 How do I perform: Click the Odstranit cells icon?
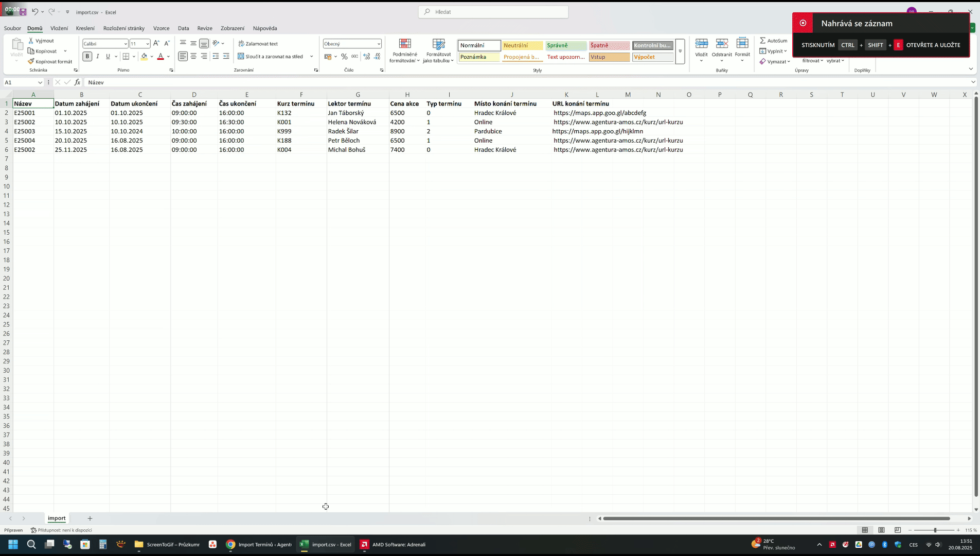pos(721,47)
